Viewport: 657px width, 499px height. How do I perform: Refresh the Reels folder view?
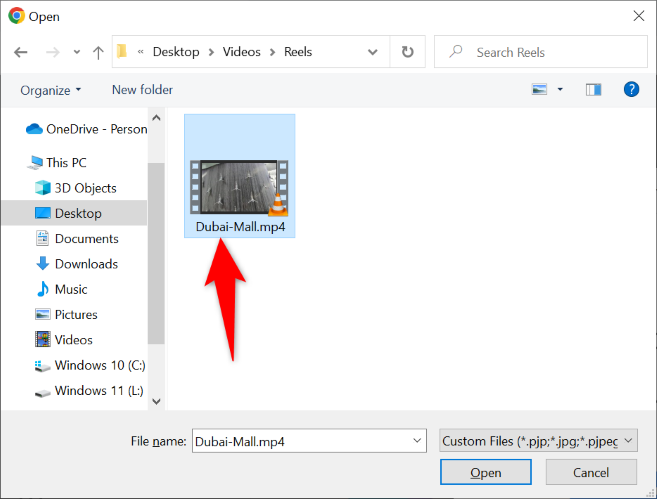[408, 52]
